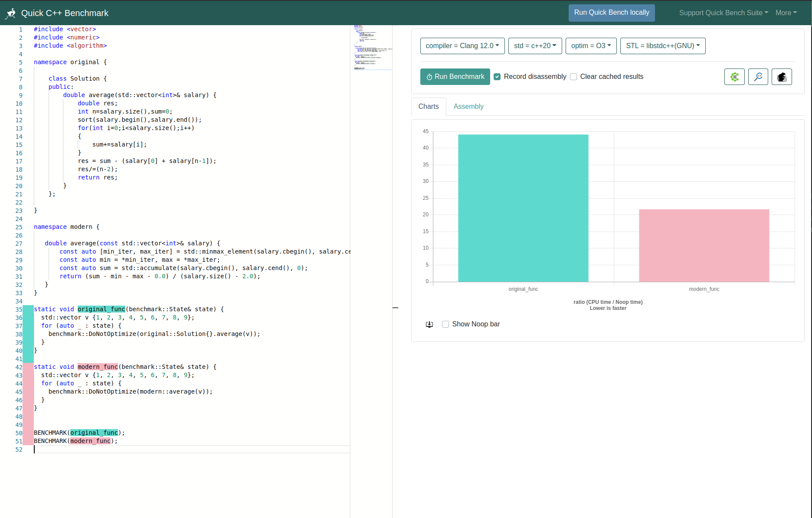Click the 'return res;' line
The width and height of the screenshot is (812, 518).
click(x=98, y=177)
